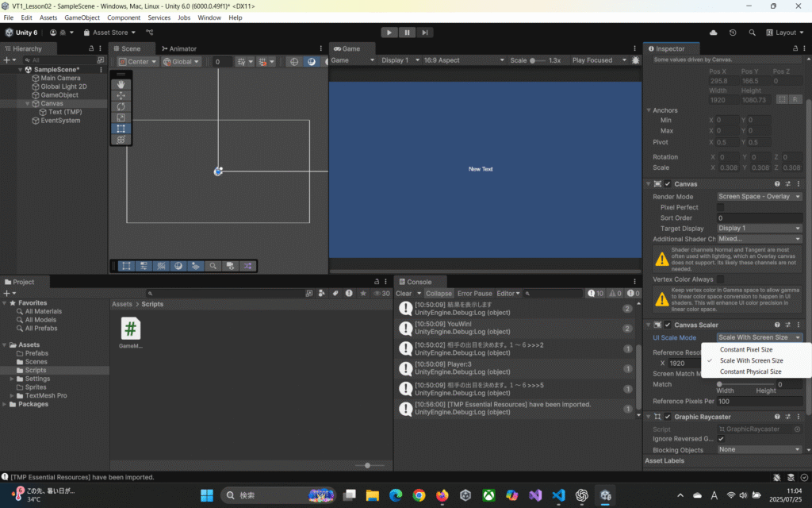Open the GameObject menu

click(x=82, y=17)
